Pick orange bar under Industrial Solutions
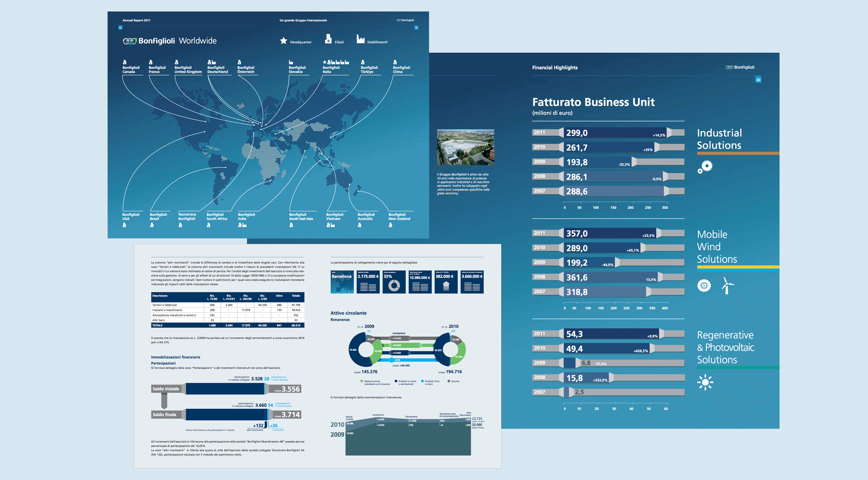This screenshot has width=868, height=480. 738,153
